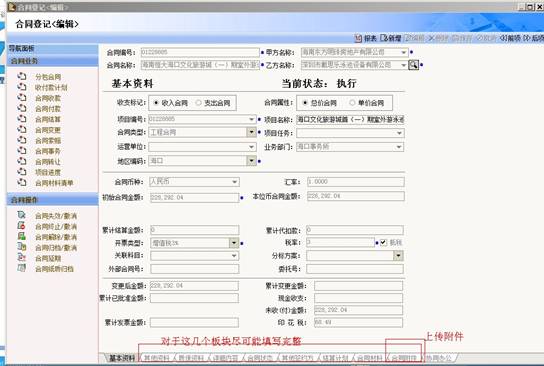
Task: Click the 累计发票金额 input field
Action: [194, 323]
